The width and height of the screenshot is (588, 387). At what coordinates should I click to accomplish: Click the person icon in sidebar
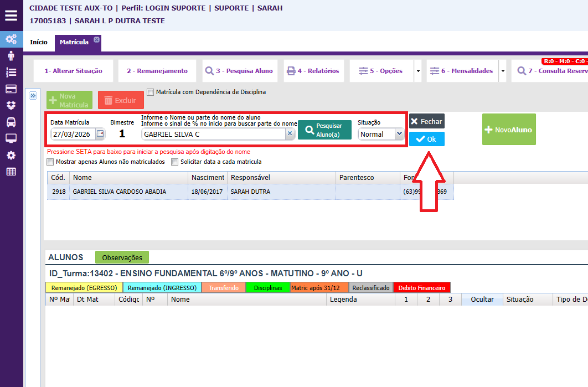(x=11, y=55)
